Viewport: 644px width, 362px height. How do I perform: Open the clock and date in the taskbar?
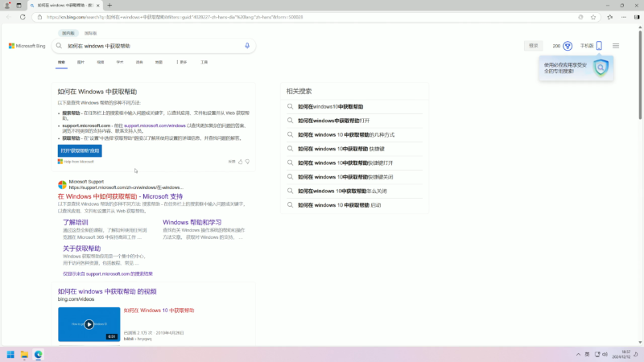[x=621, y=355]
